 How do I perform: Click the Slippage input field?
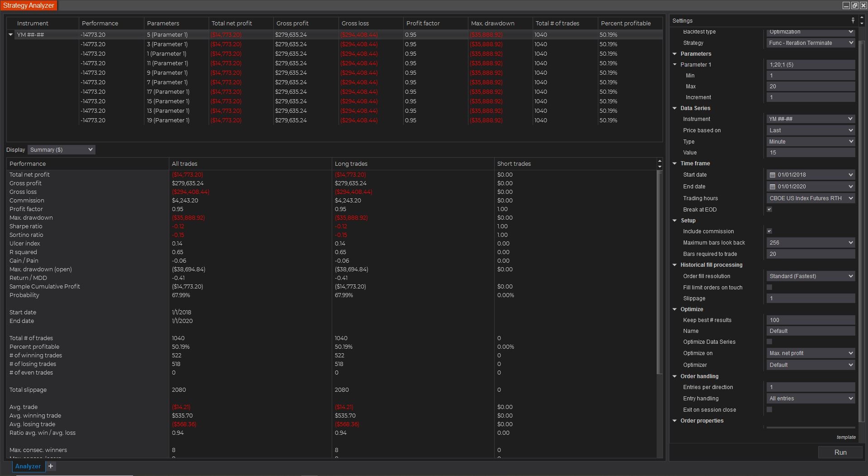[x=811, y=298]
